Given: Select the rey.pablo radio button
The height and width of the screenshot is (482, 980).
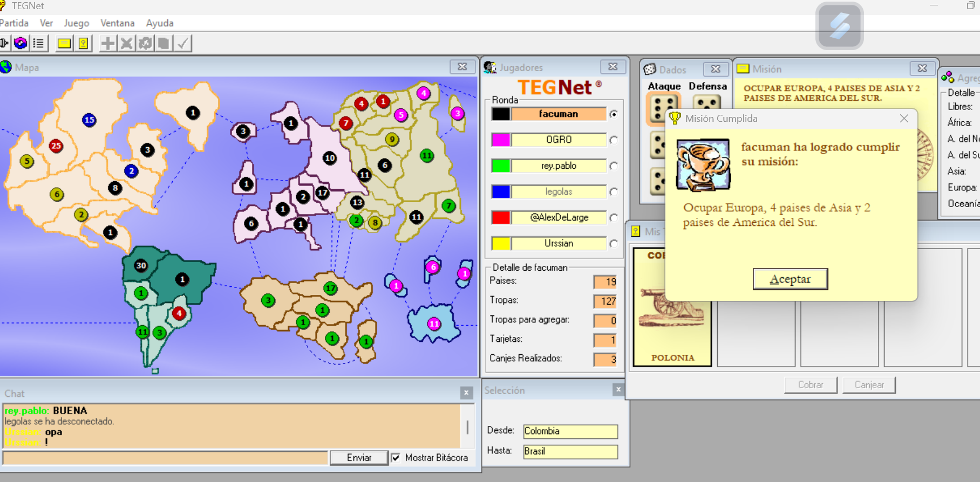Looking at the screenshot, I should 614,166.
